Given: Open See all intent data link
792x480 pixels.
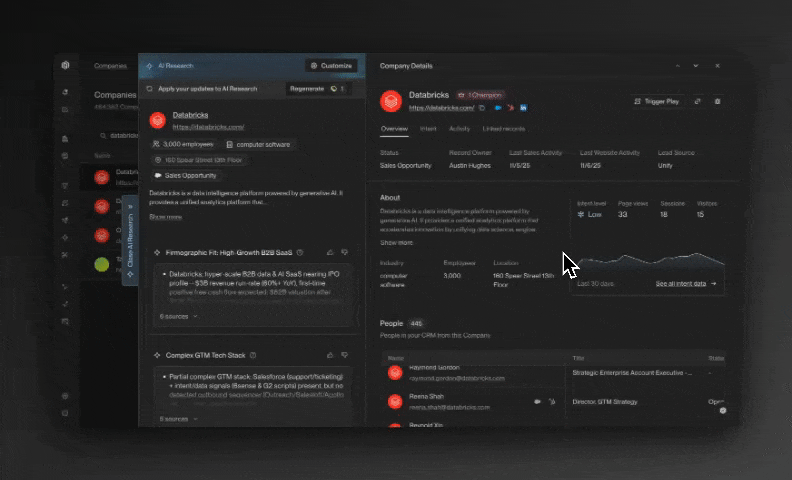Looking at the screenshot, I should pos(686,283).
